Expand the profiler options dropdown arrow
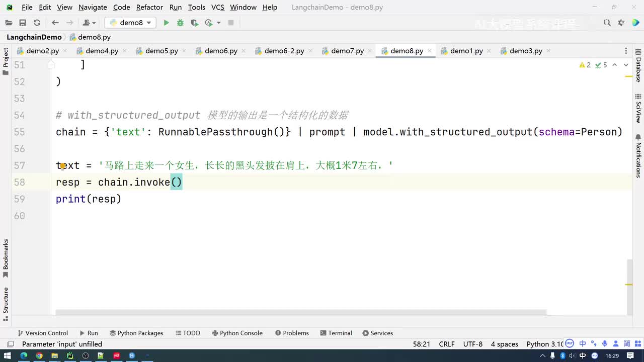 [x=218, y=23]
